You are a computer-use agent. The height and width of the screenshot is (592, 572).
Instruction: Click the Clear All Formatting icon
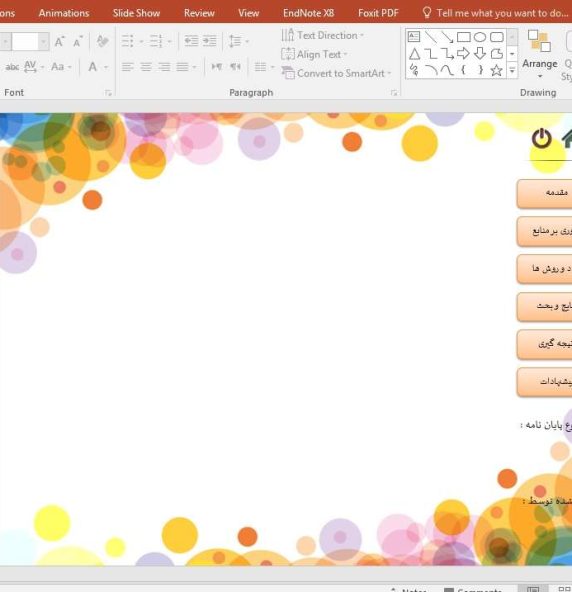point(102,41)
